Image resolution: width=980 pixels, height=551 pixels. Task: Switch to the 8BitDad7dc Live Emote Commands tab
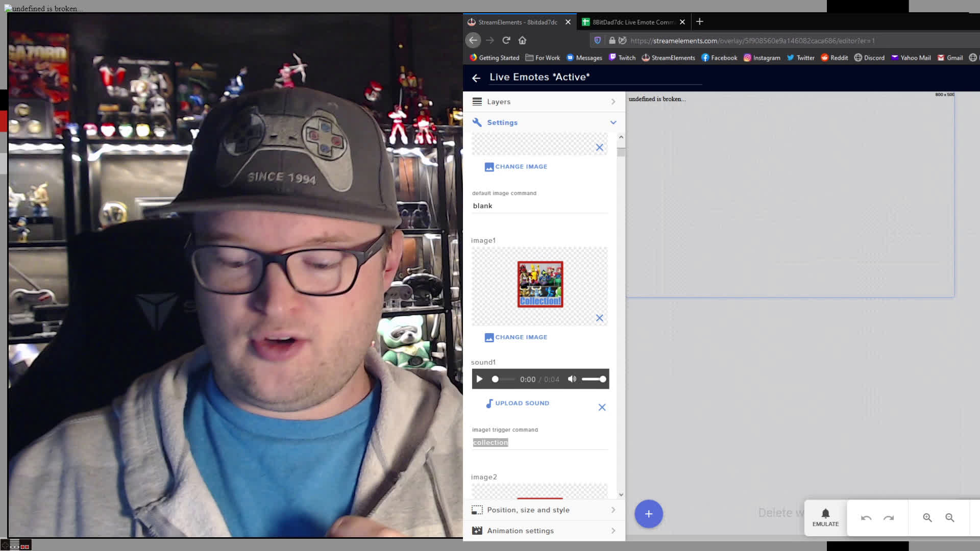(633, 21)
